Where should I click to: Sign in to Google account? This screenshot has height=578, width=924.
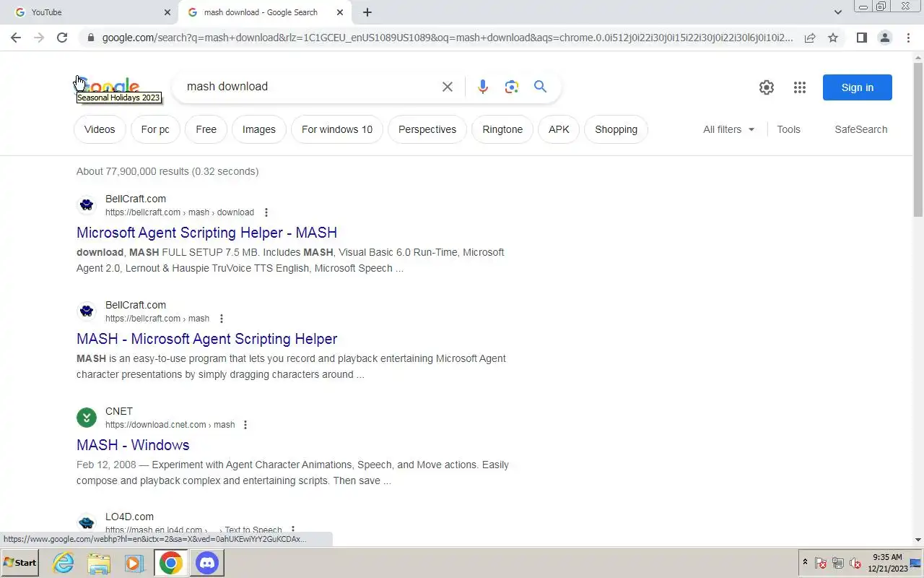(858, 87)
